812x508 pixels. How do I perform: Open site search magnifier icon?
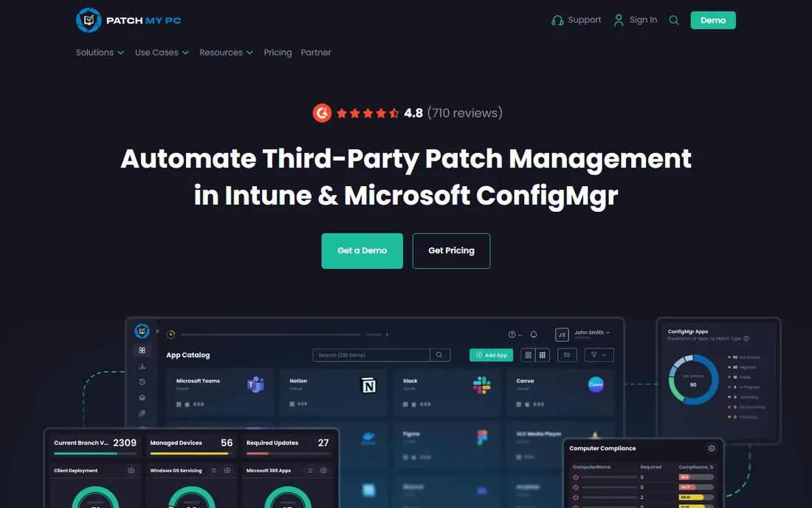pos(674,20)
